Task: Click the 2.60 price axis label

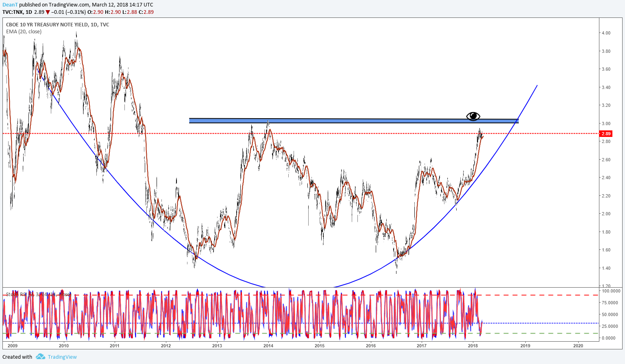Action: point(606,160)
